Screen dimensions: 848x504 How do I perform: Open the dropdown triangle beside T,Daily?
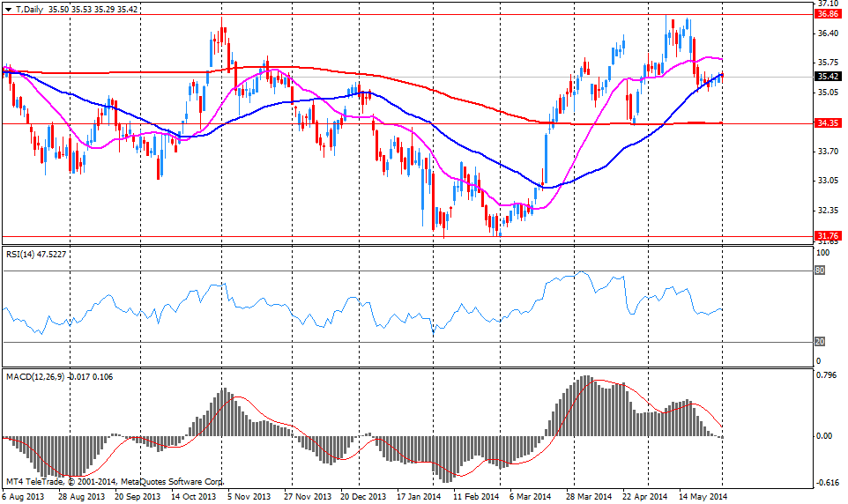click(8, 9)
